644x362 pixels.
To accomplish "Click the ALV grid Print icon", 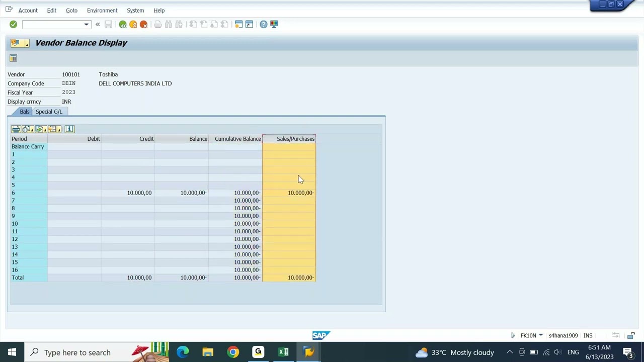I will coord(16,129).
